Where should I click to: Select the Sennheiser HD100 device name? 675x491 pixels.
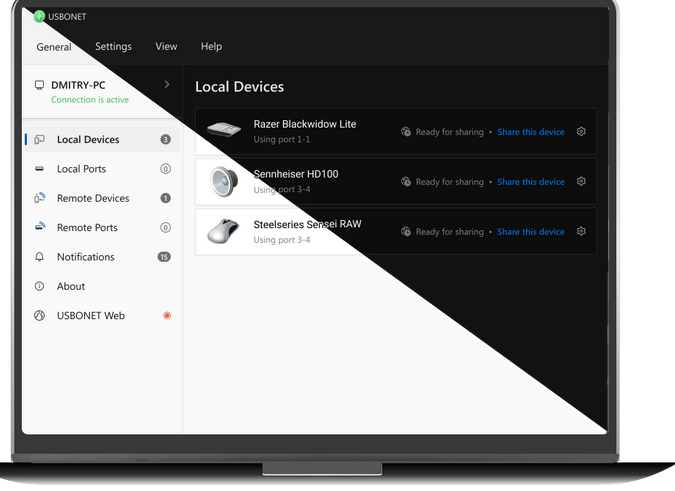(296, 174)
